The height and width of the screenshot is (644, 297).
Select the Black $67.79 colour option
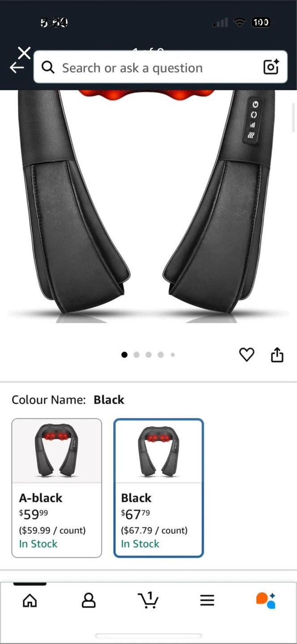159,488
